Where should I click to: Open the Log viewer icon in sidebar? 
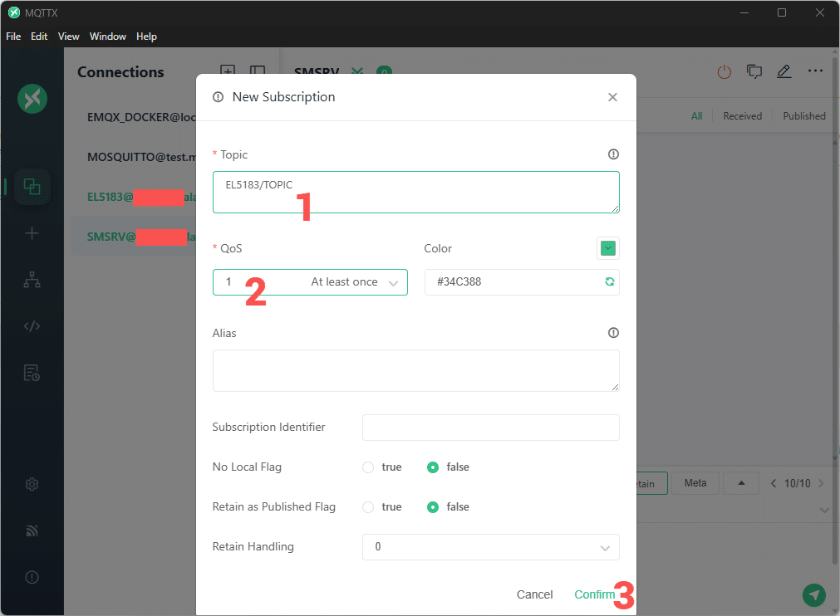32,372
